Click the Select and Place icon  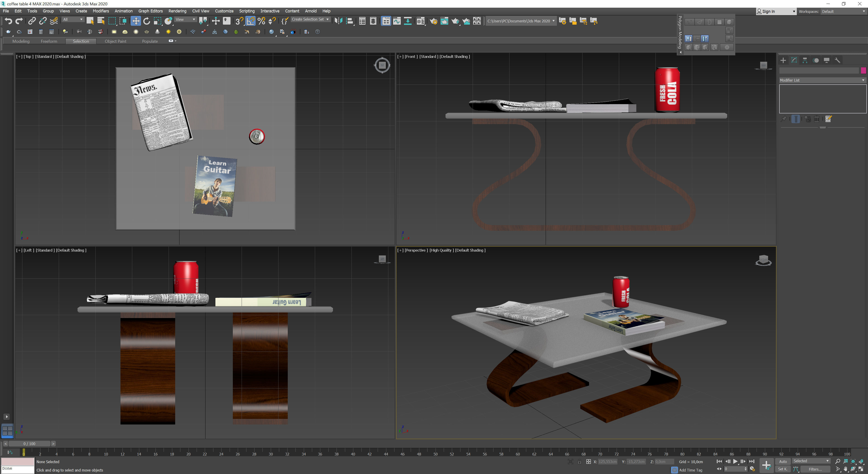pyautogui.click(x=168, y=21)
